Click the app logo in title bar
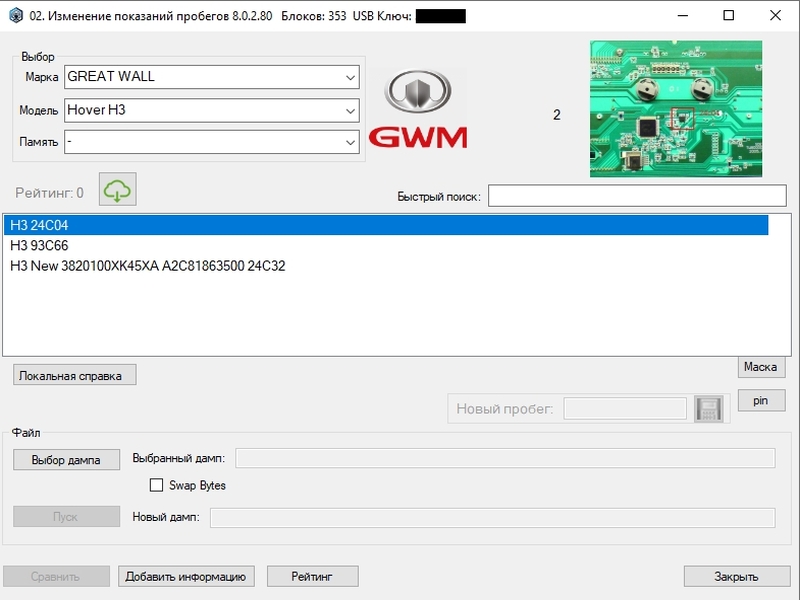Screen dimensions: 800x600 coord(15,15)
